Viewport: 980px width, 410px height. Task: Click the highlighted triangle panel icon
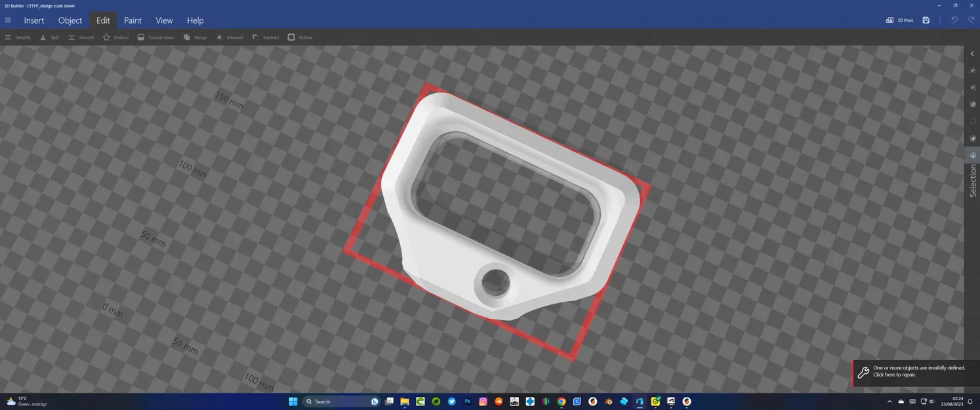(973, 155)
